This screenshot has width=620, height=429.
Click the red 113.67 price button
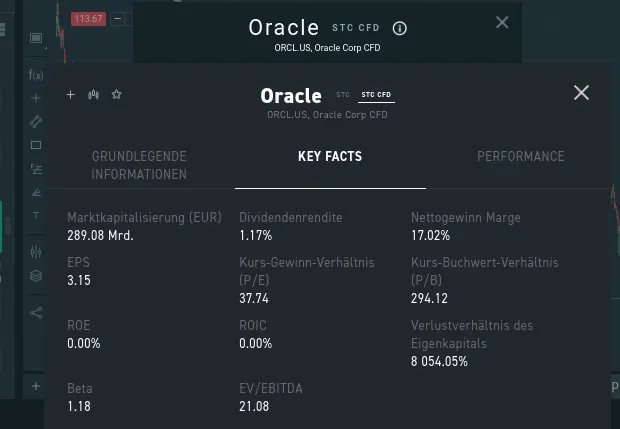click(x=89, y=19)
